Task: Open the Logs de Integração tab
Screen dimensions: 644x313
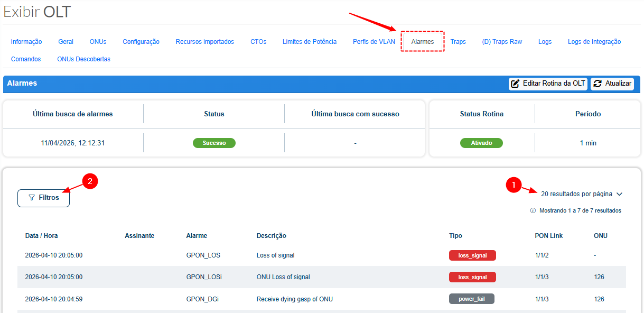Action: (594, 42)
